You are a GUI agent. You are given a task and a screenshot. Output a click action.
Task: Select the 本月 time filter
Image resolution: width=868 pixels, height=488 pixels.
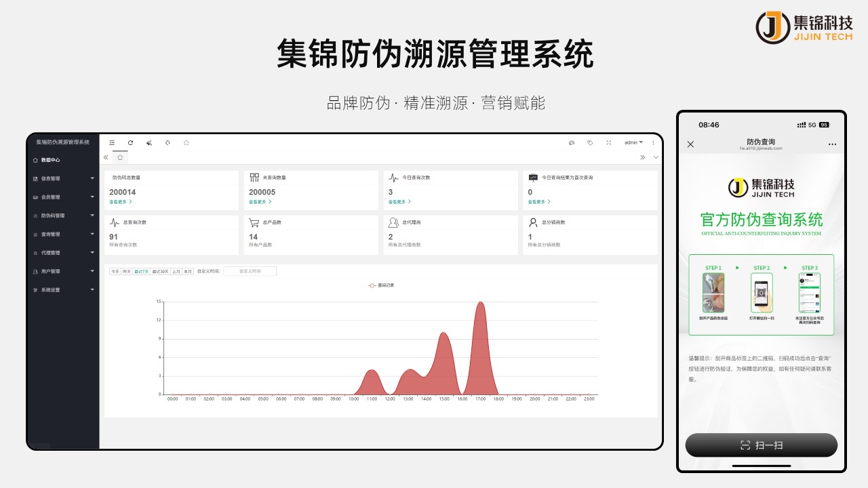(x=188, y=271)
